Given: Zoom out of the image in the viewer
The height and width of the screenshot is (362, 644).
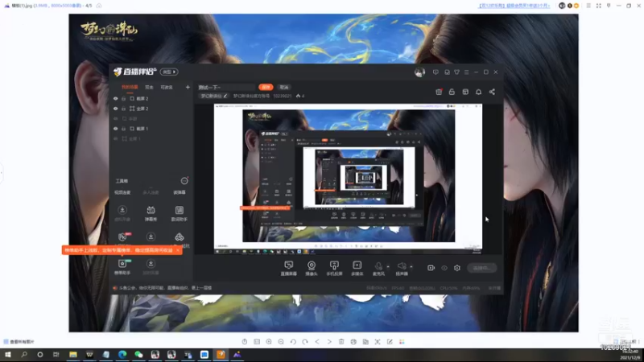Looking at the screenshot, I should [281, 341].
